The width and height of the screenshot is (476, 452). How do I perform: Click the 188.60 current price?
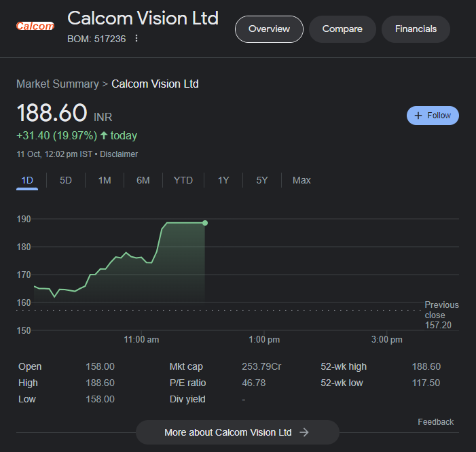pyautogui.click(x=52, y=113)
